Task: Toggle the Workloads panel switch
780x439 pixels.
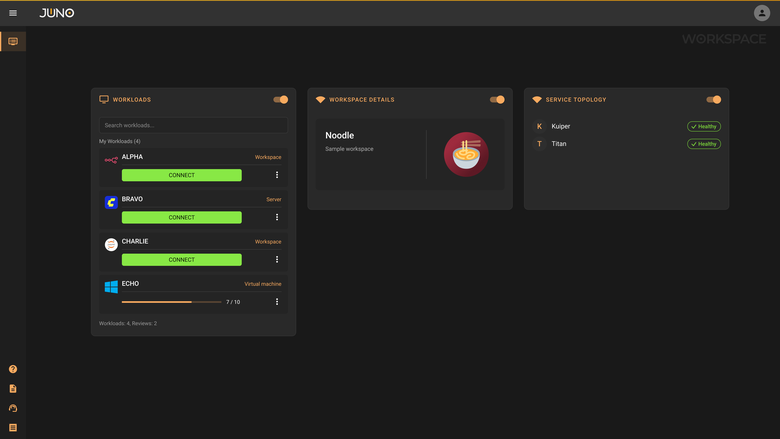Action: 281,99
